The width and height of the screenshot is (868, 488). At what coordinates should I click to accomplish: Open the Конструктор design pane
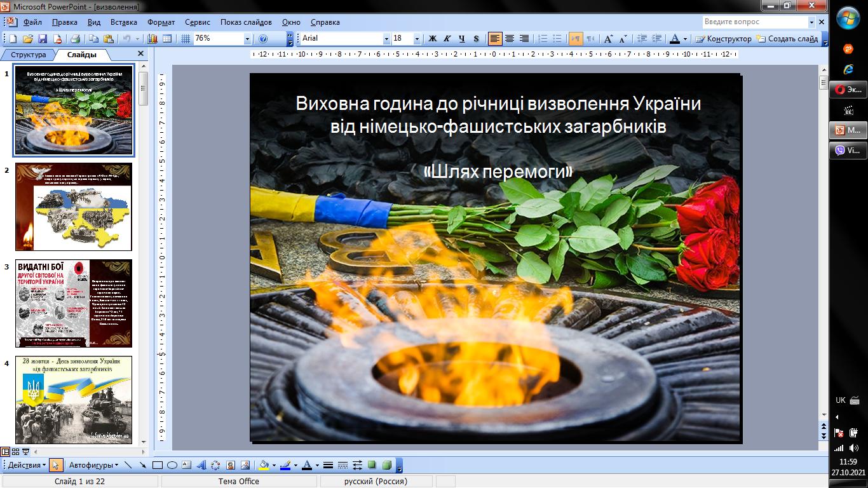click(x=724, y=39)
